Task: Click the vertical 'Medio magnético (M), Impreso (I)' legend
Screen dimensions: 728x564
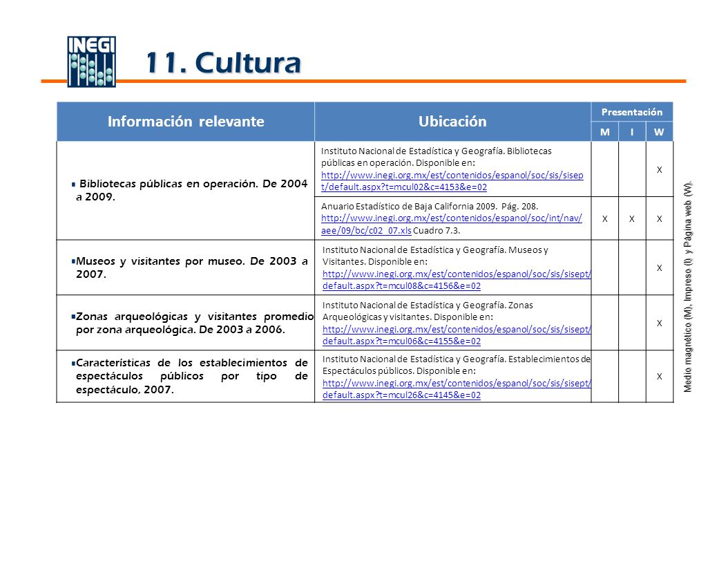Action: pos(688,287)
